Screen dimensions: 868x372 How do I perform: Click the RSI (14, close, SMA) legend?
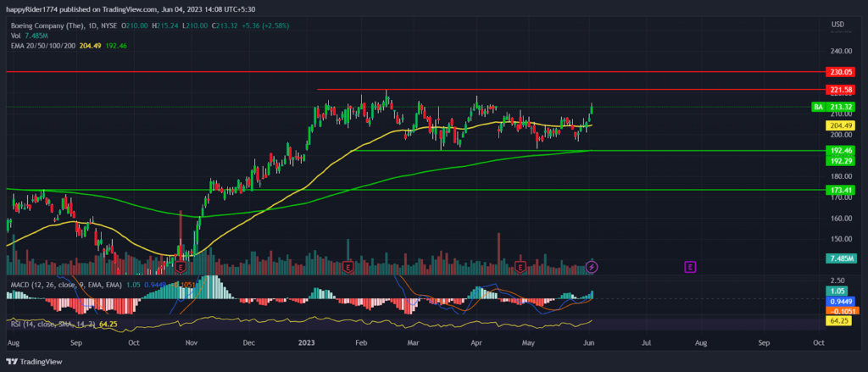(x=64, y=324)
